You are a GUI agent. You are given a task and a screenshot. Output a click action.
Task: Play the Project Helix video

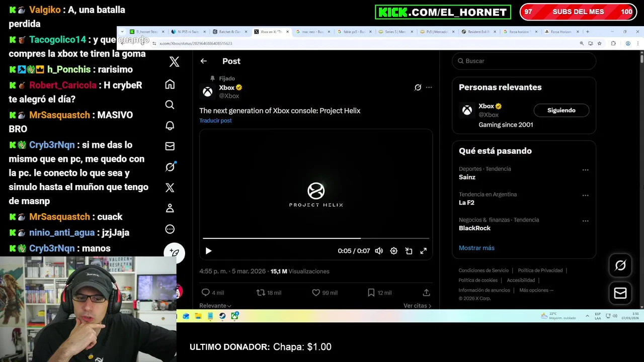pyautogui.click(x=208, y=251)
